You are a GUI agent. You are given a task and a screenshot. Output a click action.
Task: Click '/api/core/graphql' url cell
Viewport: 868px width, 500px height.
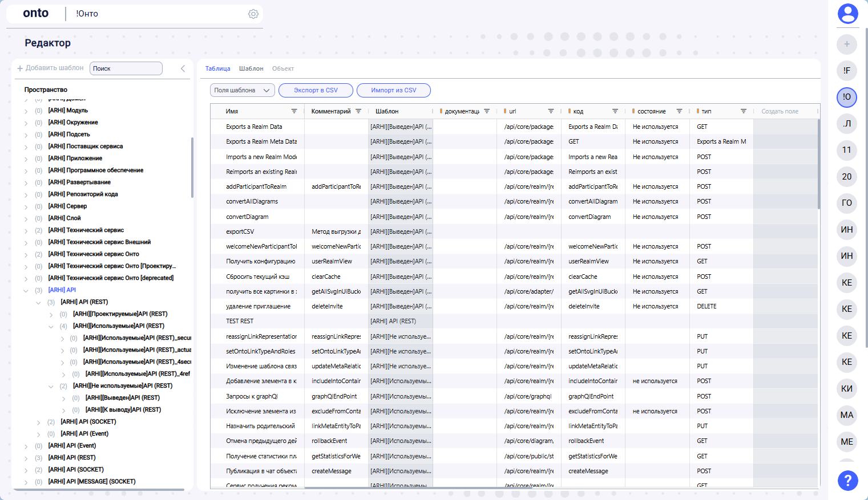tap(528, 396)
